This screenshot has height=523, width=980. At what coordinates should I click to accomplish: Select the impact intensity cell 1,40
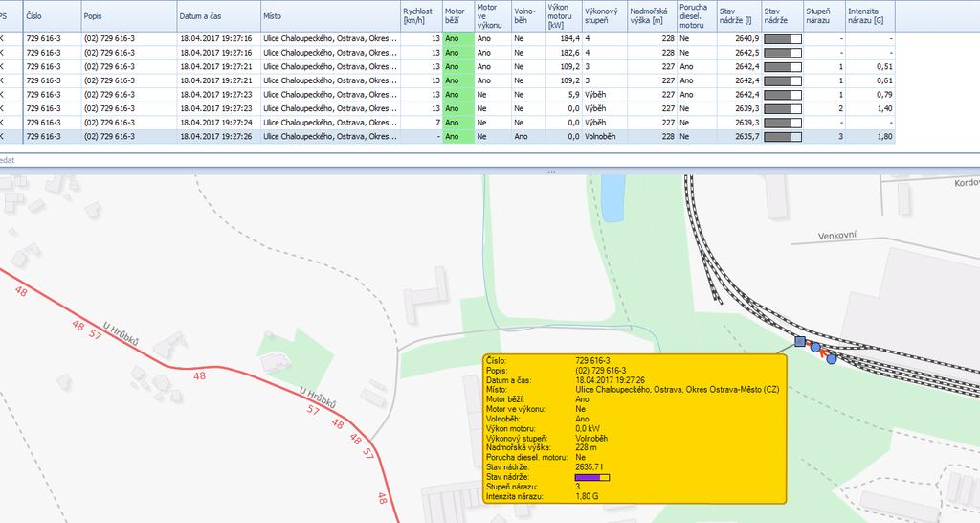click(x=870, y=108)
